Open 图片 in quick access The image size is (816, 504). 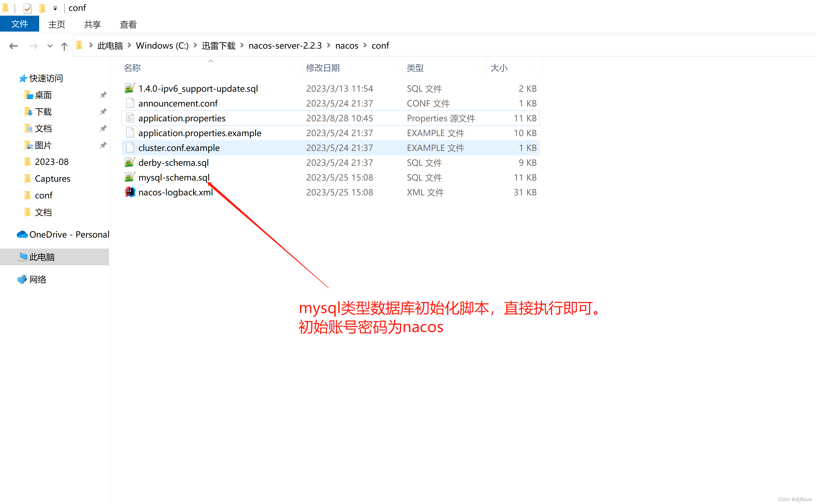click(43, 145)
